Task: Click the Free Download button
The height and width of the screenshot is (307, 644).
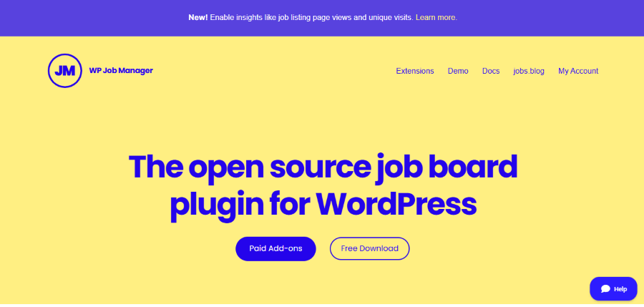Action: coord(370,248)
